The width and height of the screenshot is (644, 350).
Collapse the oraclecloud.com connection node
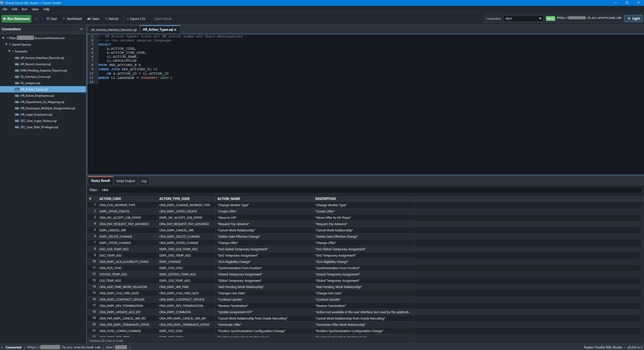[x=3, y=38]
